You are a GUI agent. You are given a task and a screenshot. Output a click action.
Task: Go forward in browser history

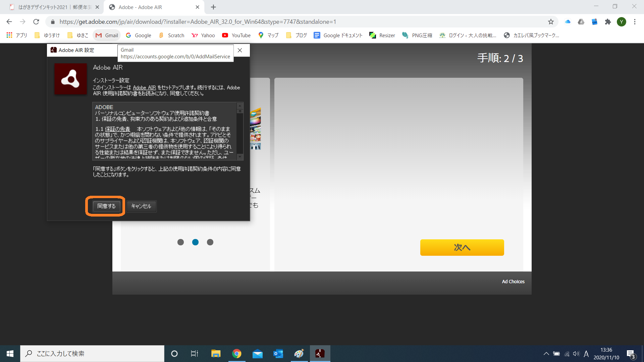pos(22,22)
